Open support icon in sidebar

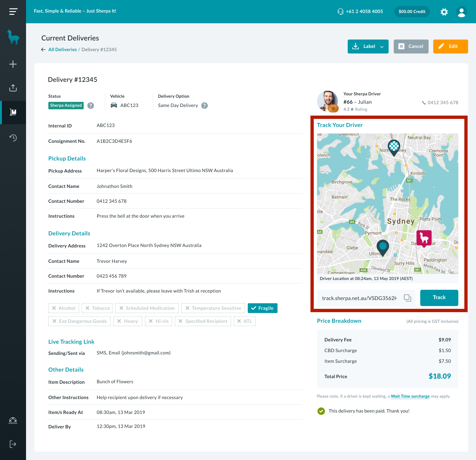[13, 421]
